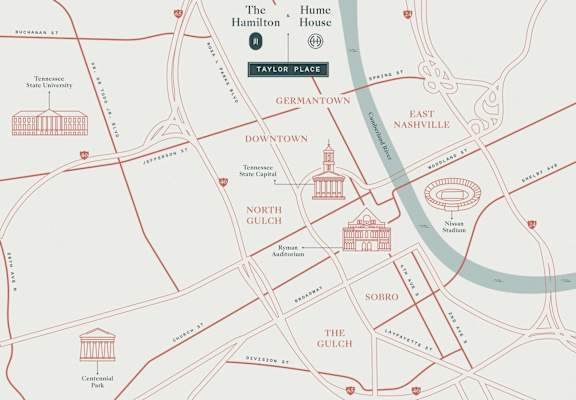Select the Taylor Place label box
The height and width of the screenshot is (400, 576).
288,69
